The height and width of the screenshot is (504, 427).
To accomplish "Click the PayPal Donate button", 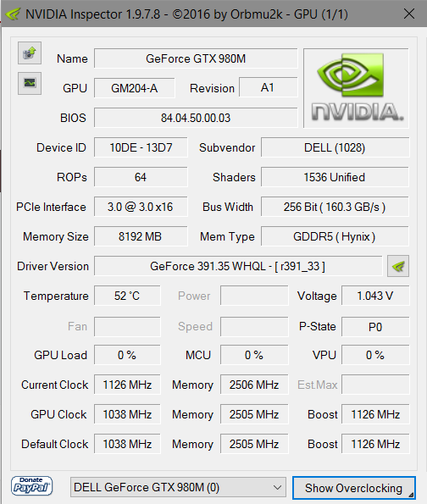I will 31,486.
